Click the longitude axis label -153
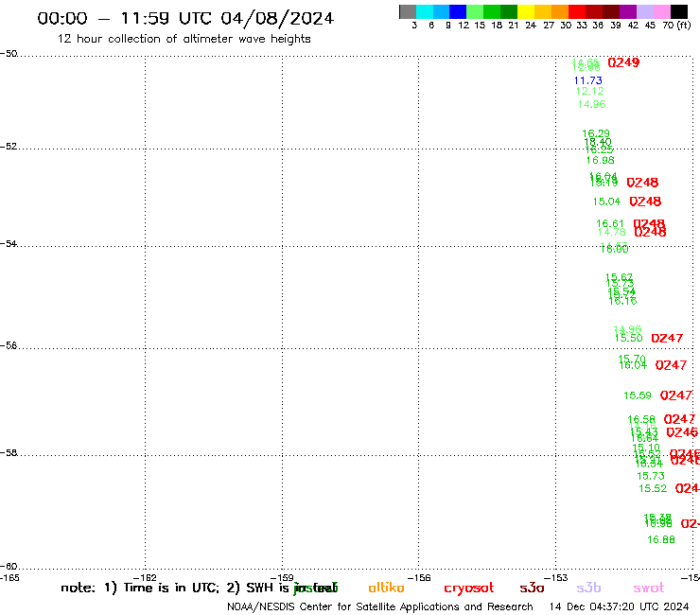This screenshot has height=615, width=700. [555, 578]
